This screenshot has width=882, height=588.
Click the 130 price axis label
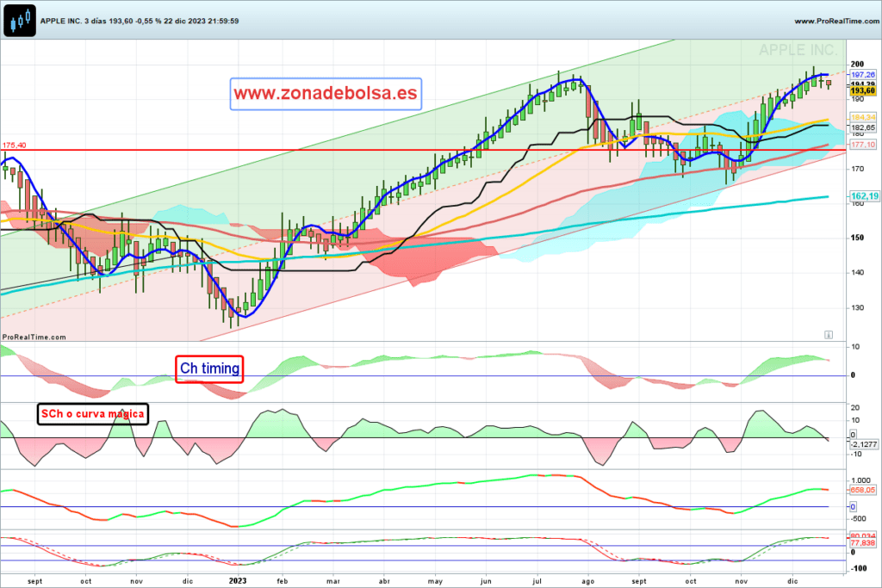(857, 308)
